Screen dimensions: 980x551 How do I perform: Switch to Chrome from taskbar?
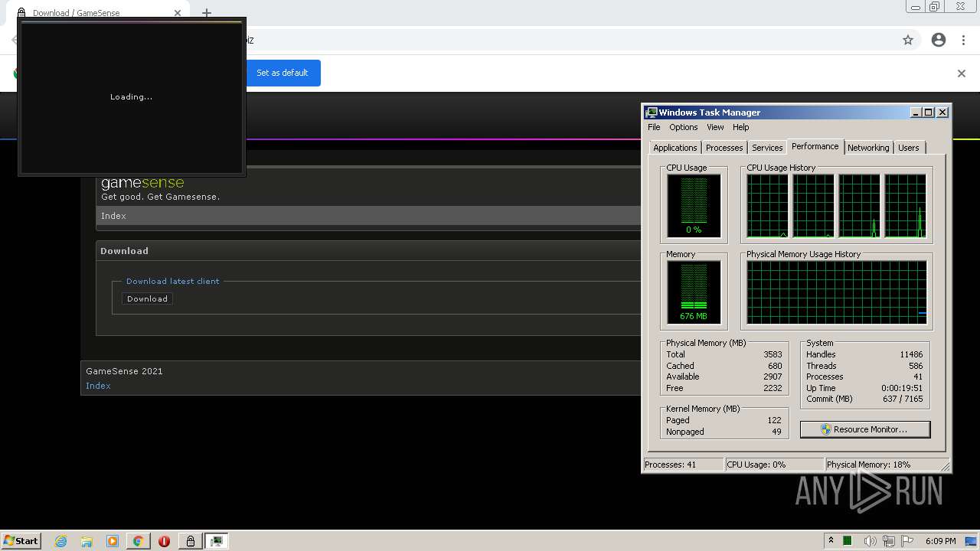(x=138, y=541)
